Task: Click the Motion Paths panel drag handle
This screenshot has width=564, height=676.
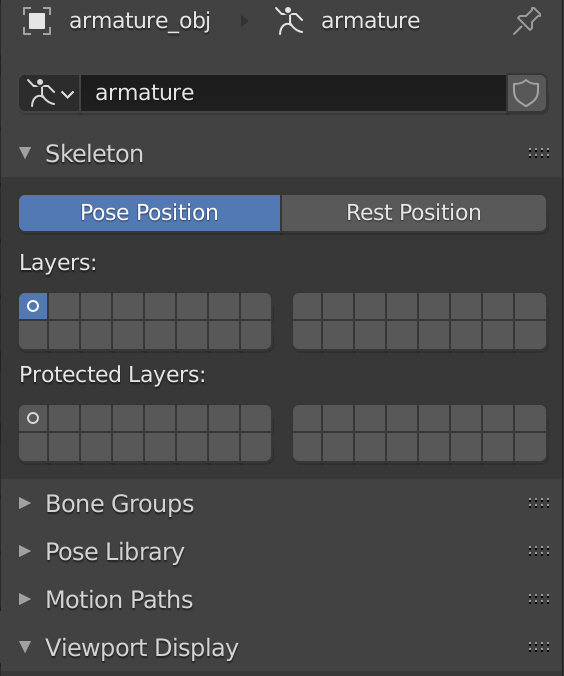Action: pos(539,599)
